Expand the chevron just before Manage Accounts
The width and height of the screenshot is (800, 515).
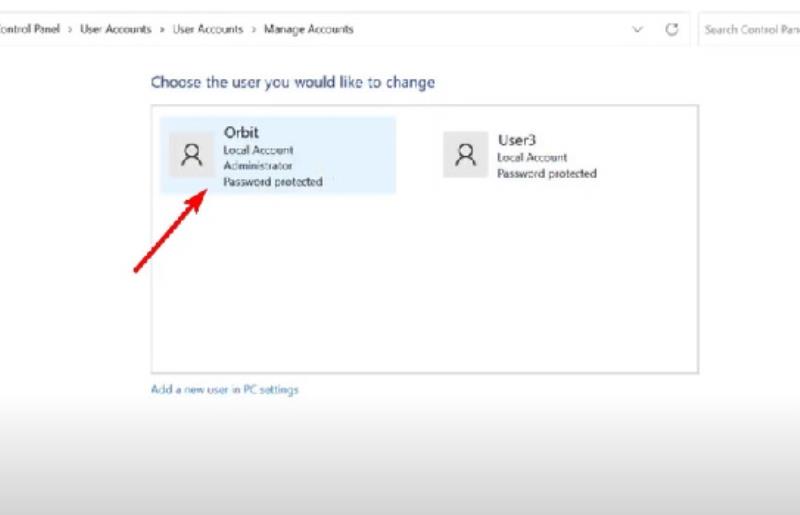click(x=254, y=30)
